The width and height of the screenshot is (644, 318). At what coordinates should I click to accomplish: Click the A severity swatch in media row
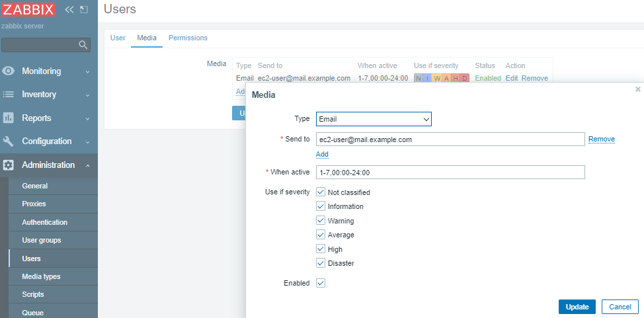tap(446, 78)
